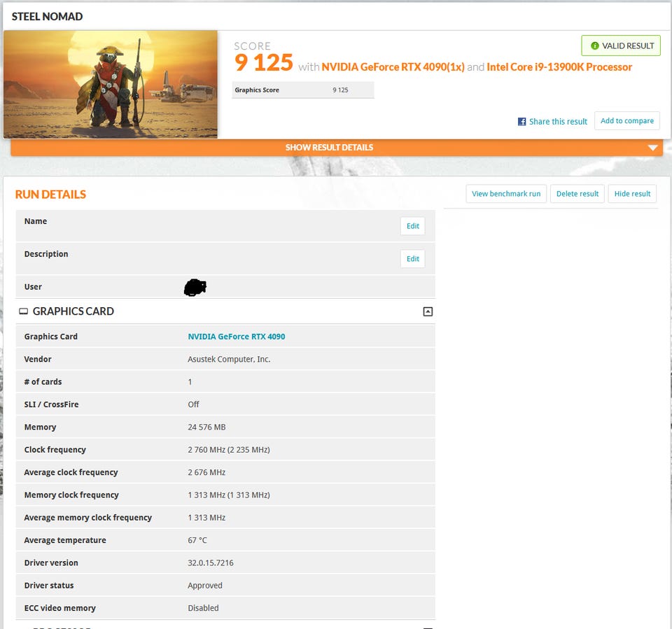Click the VALID RESULT badge
This screenshot has height=629, width=672.
(x=621, y=45)
